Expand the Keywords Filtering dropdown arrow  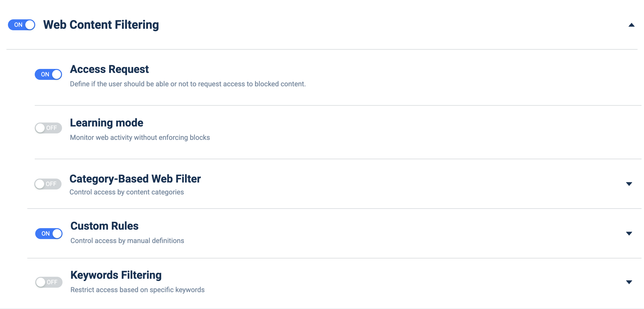tap(629, 282)
